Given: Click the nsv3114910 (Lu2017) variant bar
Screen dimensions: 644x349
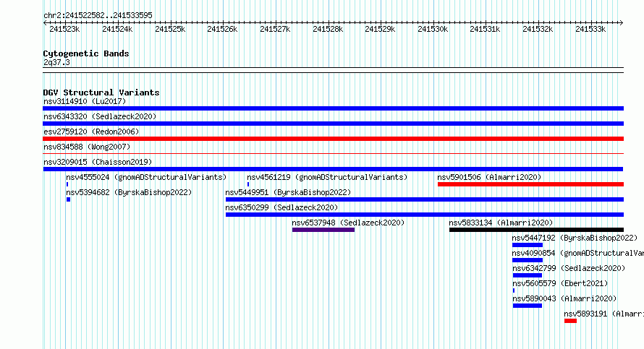Looking at the screenshot, I should [x=333, y=108].
